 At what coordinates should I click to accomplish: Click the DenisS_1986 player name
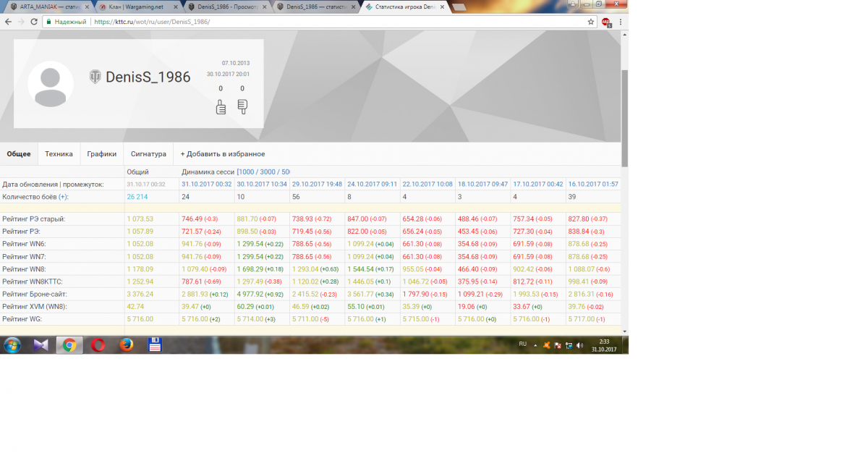(x=148, y=77)
